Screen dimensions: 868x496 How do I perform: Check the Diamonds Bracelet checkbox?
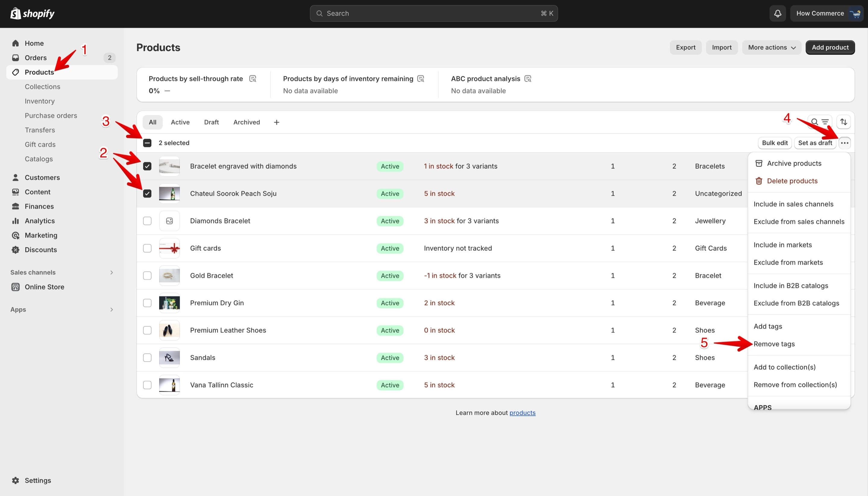147,221
